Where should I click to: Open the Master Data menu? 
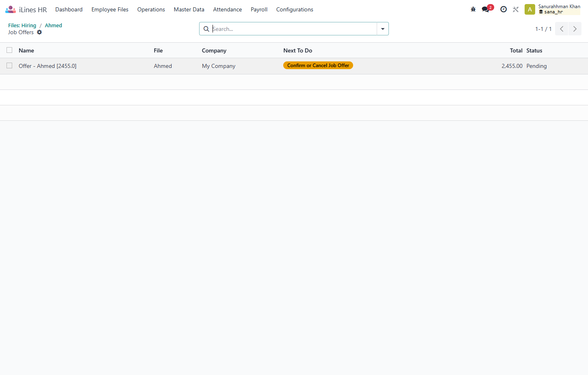click(189, 9)
